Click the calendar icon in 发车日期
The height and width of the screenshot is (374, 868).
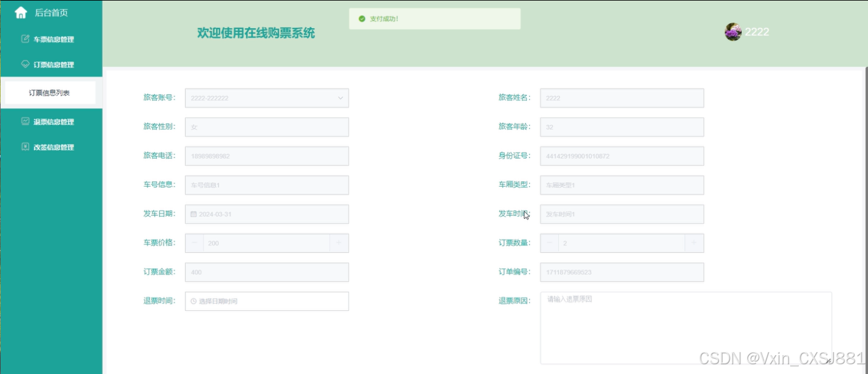[193, 214]
